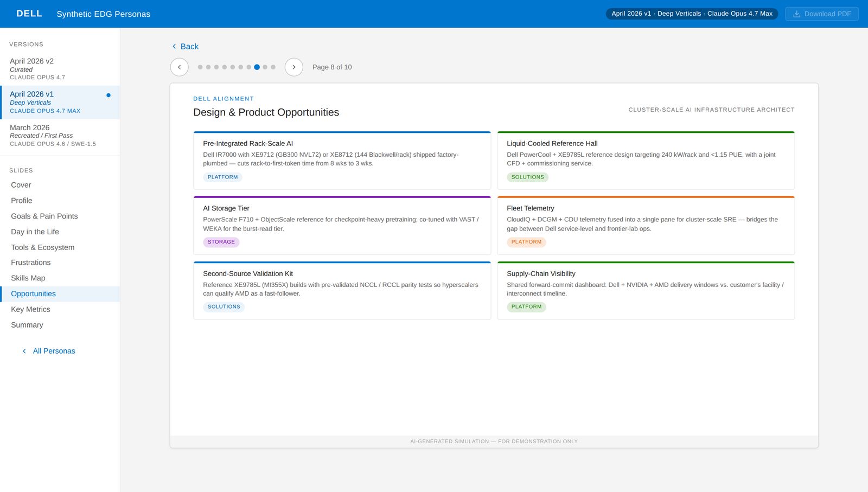868x492 pixels.
Task: Navigate to All Personas
Action: pos(54,351)
